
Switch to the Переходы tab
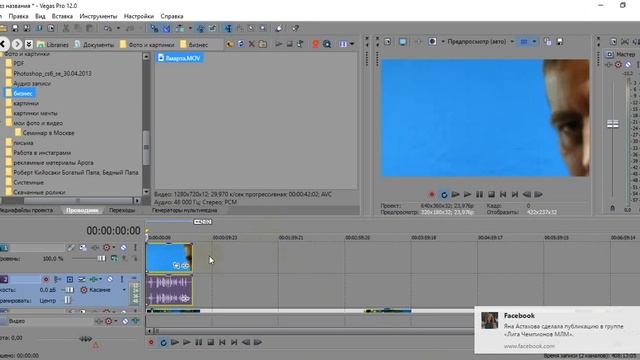point(122,210)
